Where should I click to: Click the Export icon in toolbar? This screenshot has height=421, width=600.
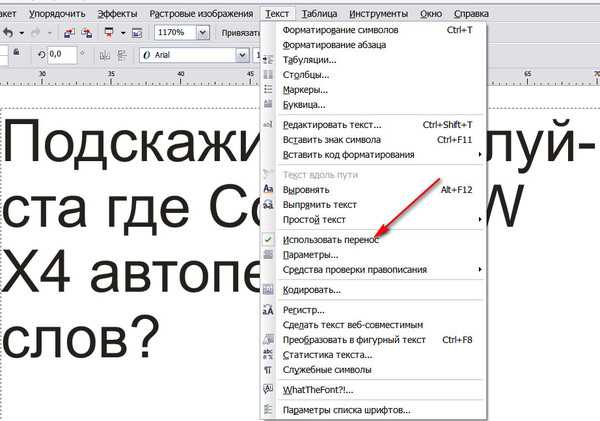[x=87, y=33]
